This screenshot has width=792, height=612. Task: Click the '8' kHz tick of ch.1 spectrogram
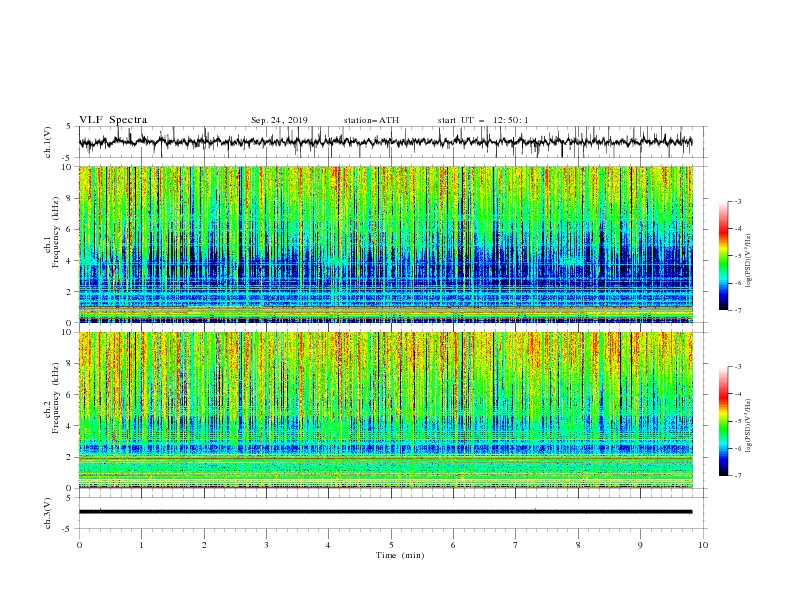[70, 198]
